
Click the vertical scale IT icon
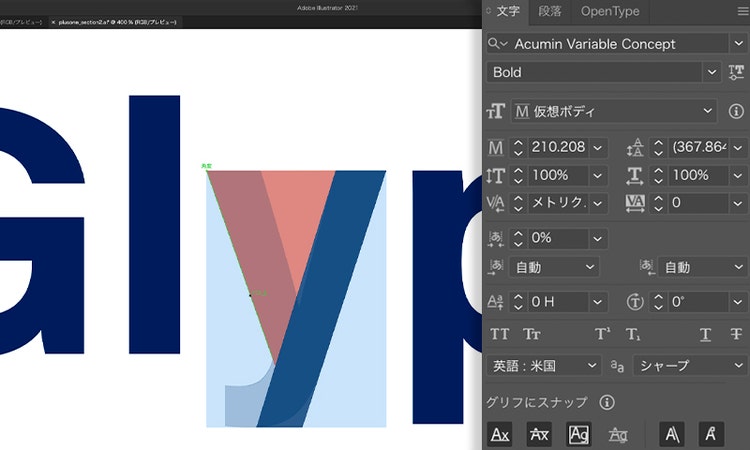click(x=496, y=176)
